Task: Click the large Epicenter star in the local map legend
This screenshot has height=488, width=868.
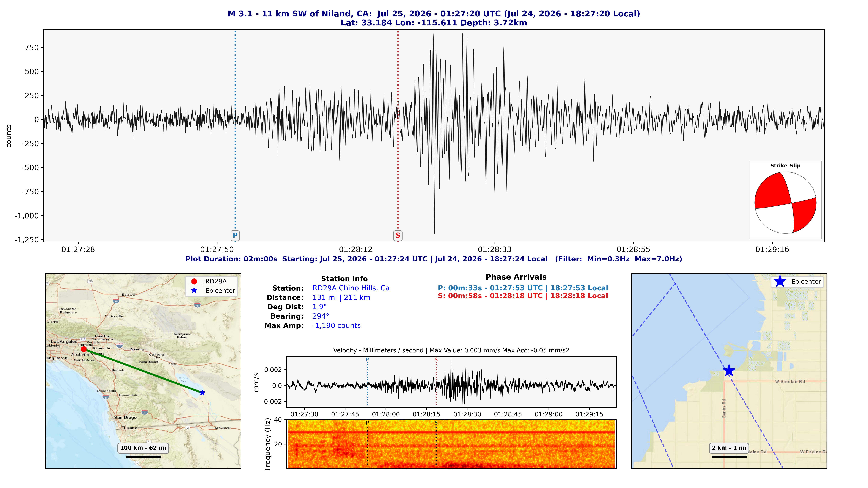Action: click(780, 282)
